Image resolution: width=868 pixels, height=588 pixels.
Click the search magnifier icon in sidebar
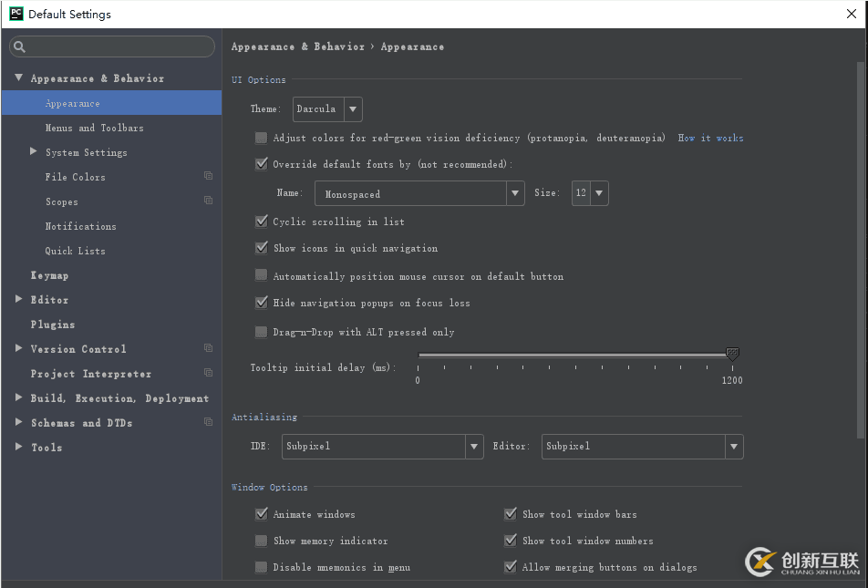tap(20, 47)
